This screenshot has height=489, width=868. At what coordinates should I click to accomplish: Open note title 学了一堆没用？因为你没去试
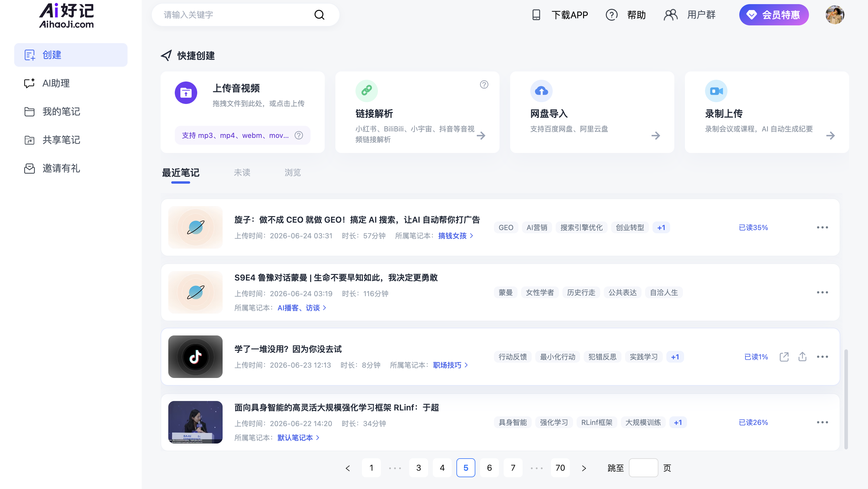288,349
